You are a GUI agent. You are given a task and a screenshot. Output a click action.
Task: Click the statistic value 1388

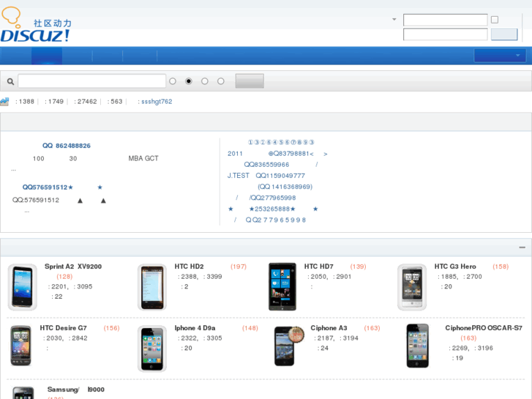point(26,102)
